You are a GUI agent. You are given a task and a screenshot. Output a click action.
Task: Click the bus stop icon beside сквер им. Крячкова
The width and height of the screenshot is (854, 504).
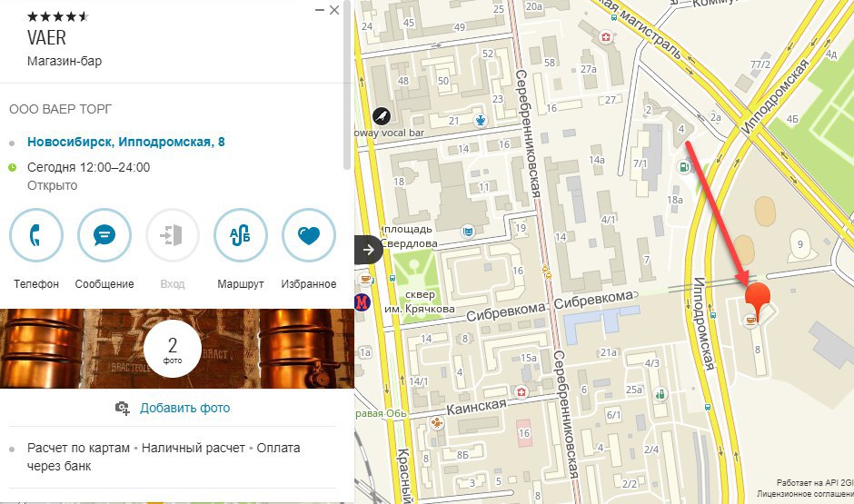click(392, 278)
